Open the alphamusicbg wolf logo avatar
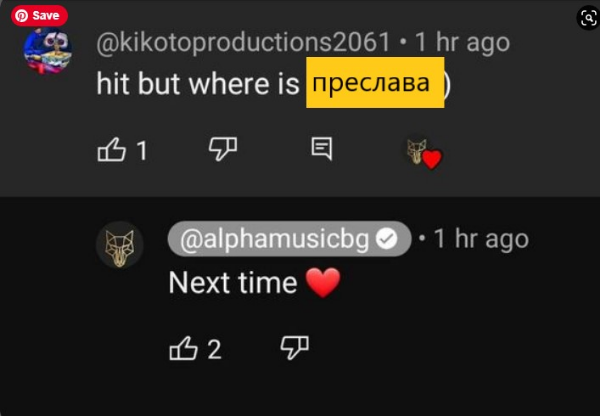600x416 pixels. pyautogui.click(x=120, y=245)
